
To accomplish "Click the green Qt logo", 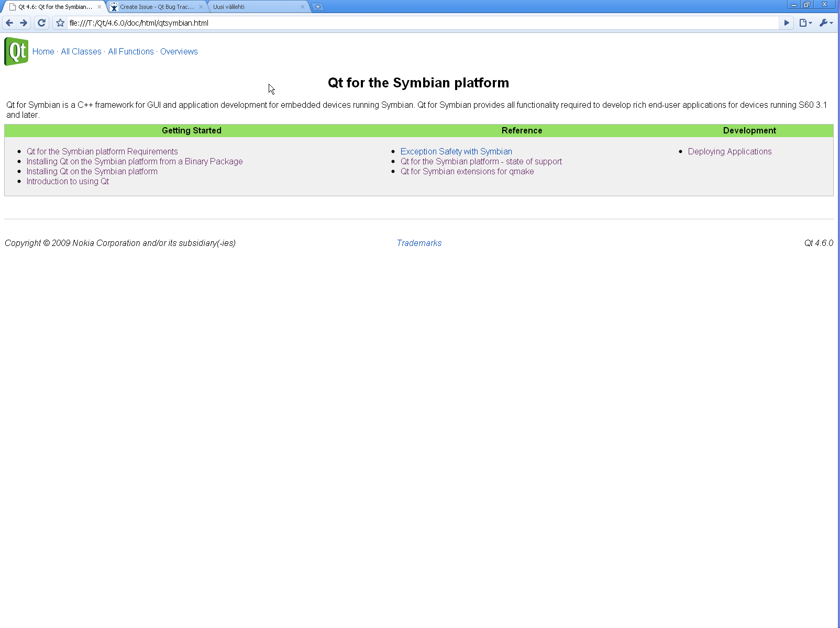I will (16, 51).
